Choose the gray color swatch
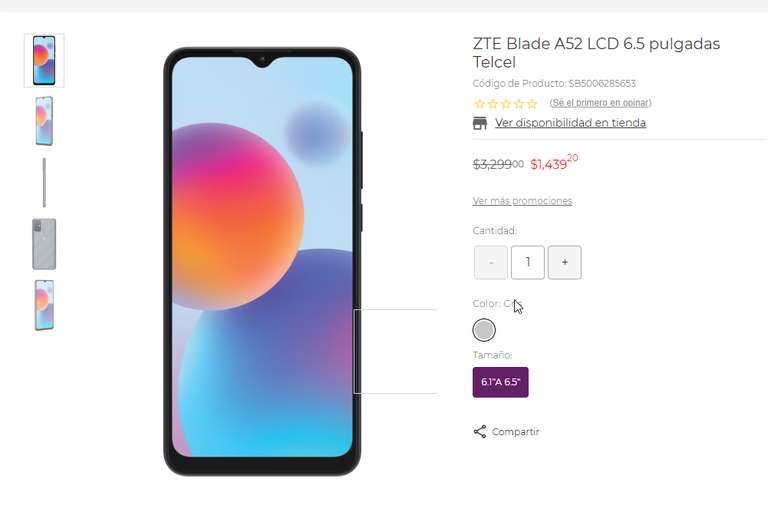This screenshot has width=768, height=512. [x=484, y=330]
